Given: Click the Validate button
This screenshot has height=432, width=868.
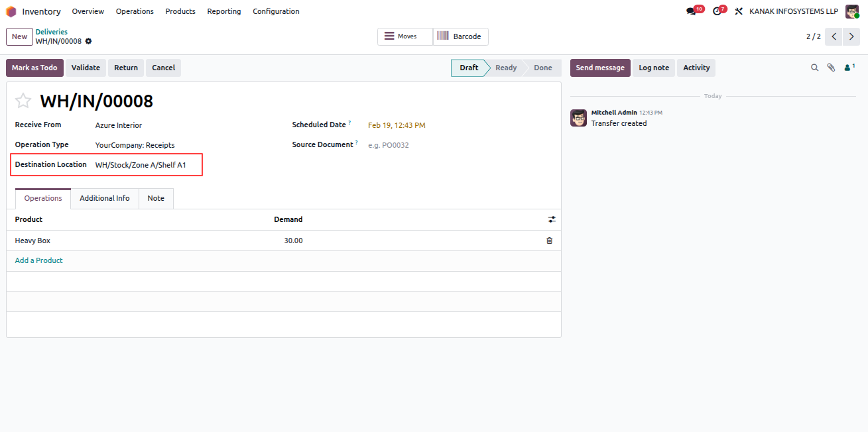Looking at the screenshot, I should (86, 68).
